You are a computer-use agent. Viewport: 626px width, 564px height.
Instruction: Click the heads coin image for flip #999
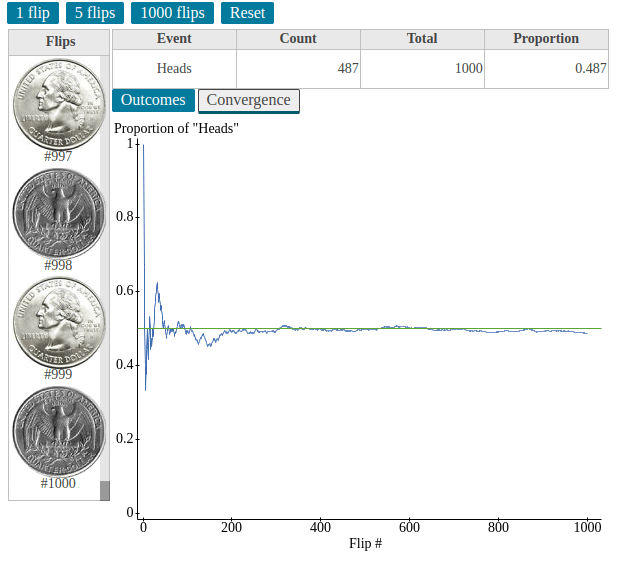click(x=58, y=322)
